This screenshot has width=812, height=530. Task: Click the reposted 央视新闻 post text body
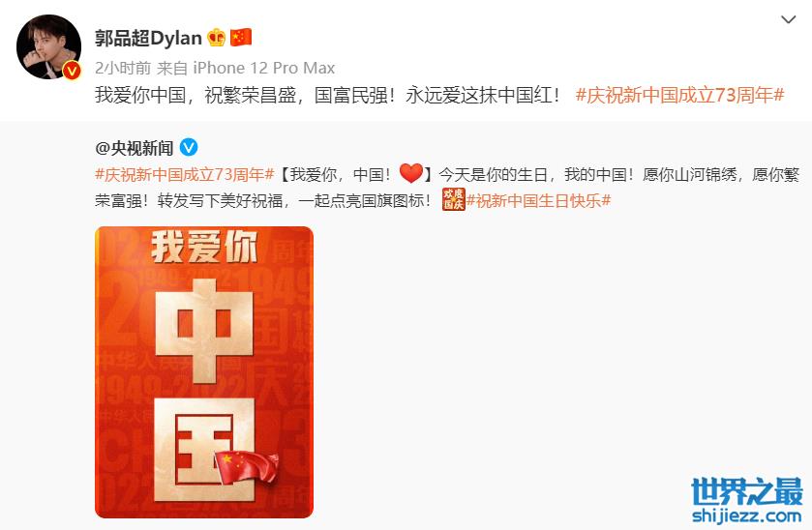[447, 188]
